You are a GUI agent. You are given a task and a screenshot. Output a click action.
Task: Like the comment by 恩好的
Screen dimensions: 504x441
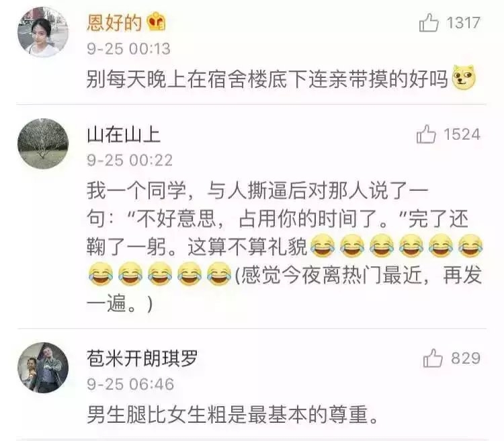point(429,22)
